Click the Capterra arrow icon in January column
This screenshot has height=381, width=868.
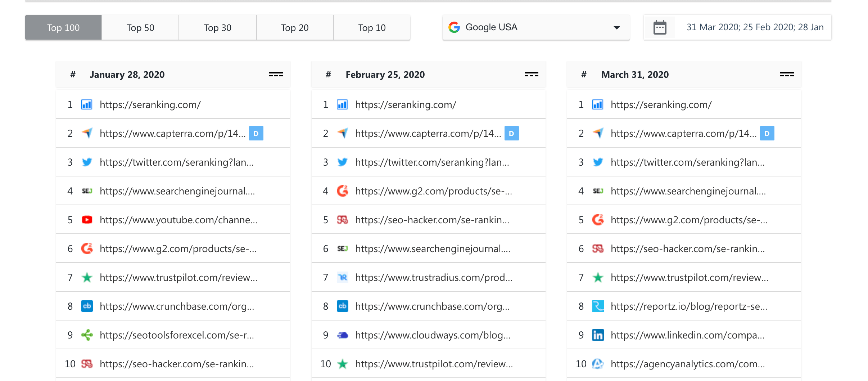(x=87, y=133)
